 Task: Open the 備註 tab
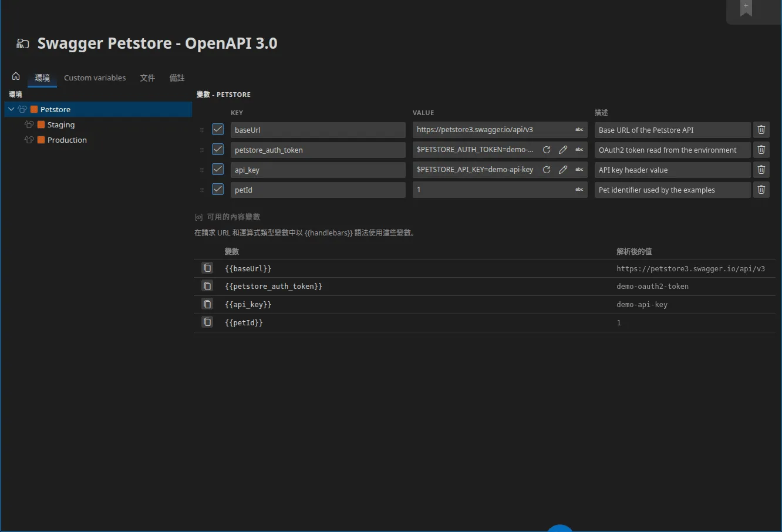pos(177,78)
